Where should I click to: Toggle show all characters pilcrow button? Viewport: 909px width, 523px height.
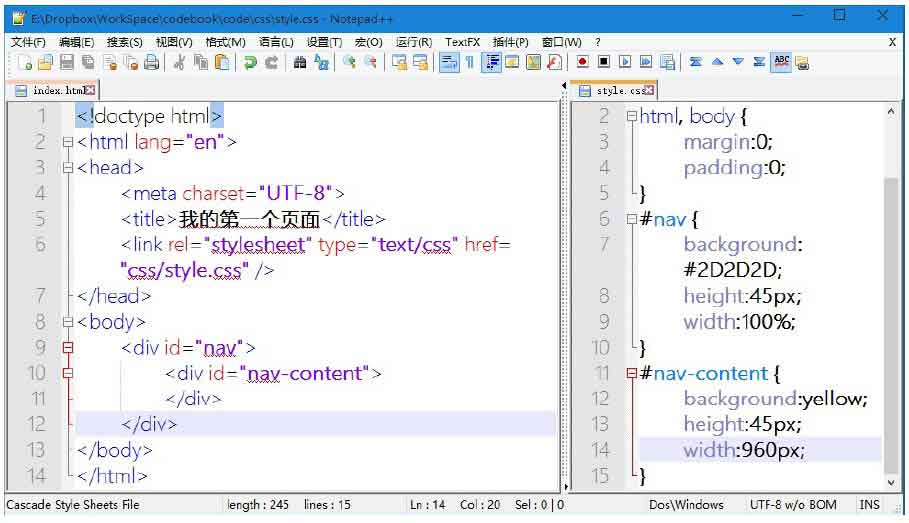(470, 62)
